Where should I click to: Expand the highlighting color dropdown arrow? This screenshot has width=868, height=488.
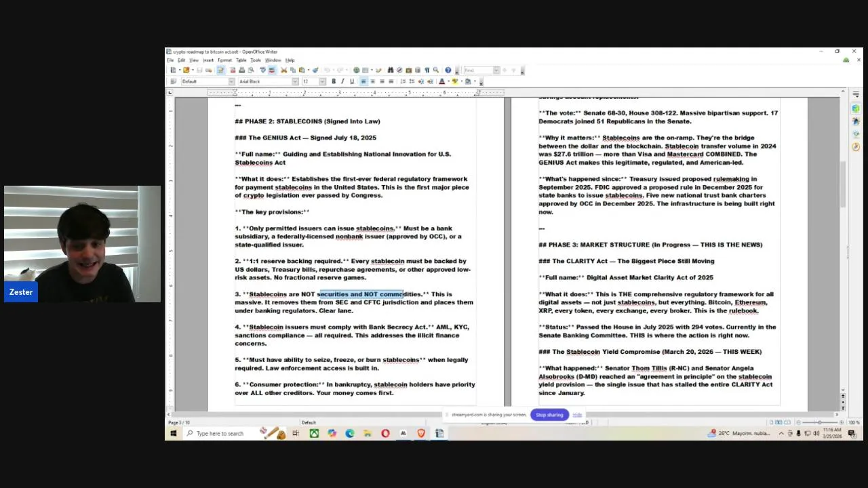click(462, 81)
